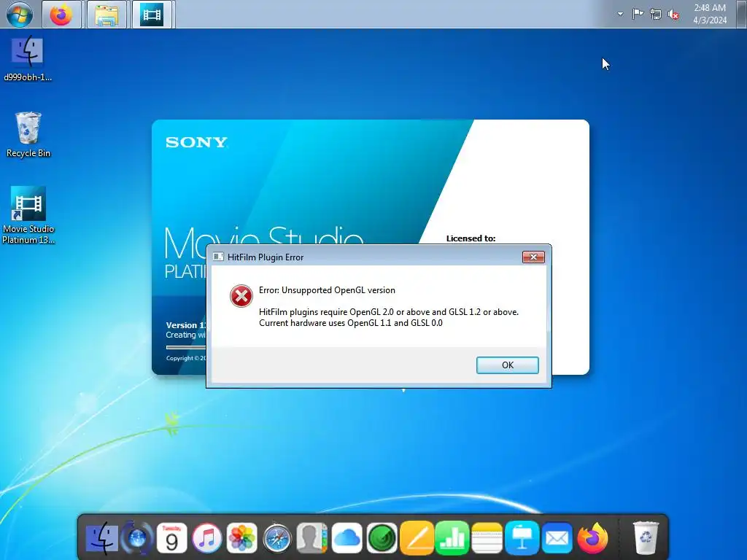The width and height of the screenshot is (747, 560).
Task: Open the iCloud icon in dock
Action: tap(347, 539)
